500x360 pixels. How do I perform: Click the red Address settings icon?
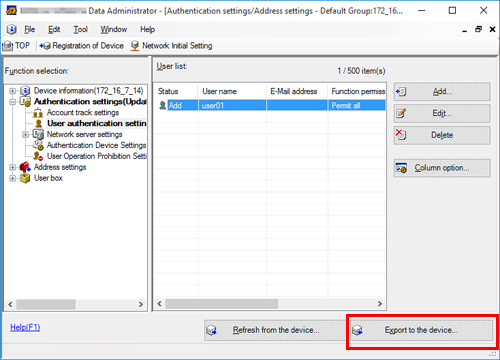pyautogui.click(x=25, y=167)
